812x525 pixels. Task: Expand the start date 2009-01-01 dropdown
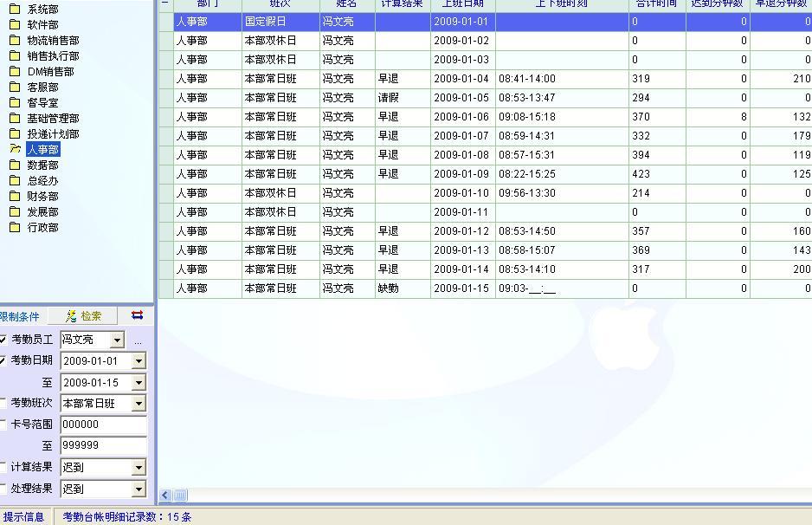click(x=139, y=361)
